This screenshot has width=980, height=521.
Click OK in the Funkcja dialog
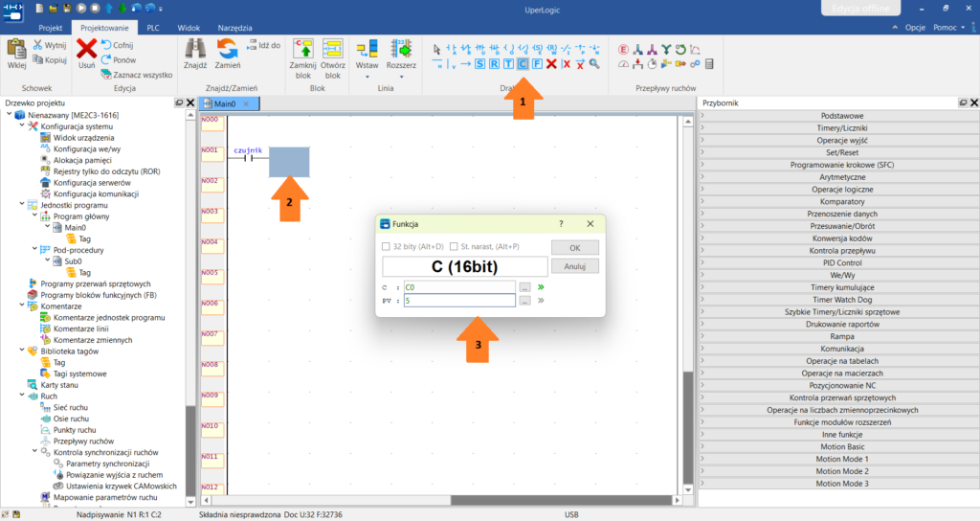point(575,248)
